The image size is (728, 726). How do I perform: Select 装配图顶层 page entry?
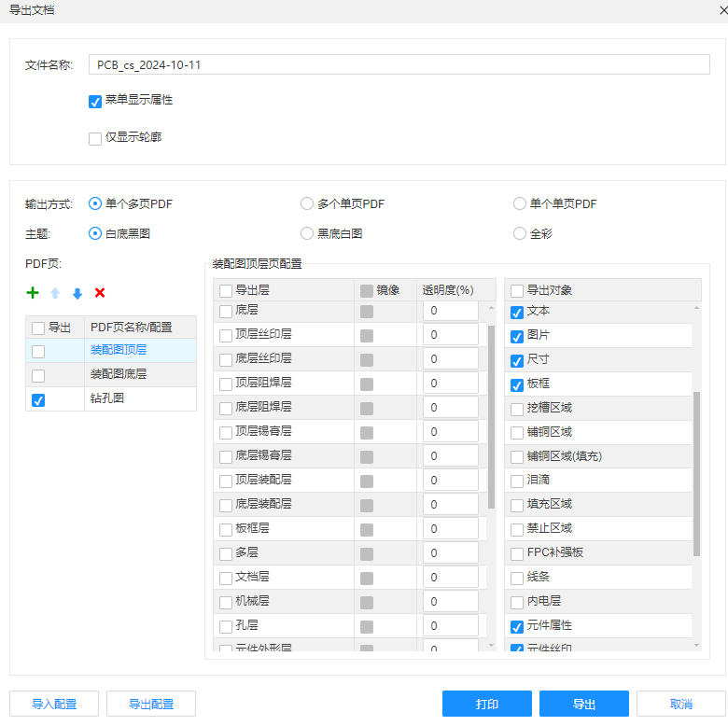pos(119,350)
